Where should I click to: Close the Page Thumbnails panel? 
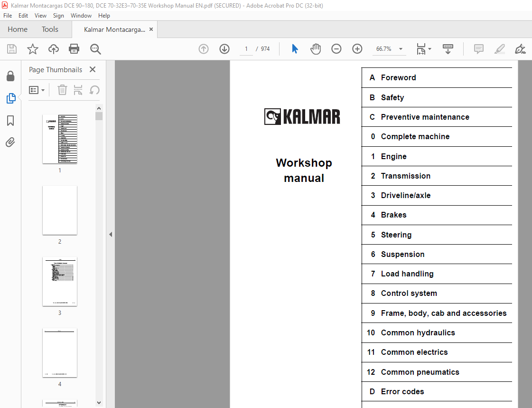[x=92, y=70]
